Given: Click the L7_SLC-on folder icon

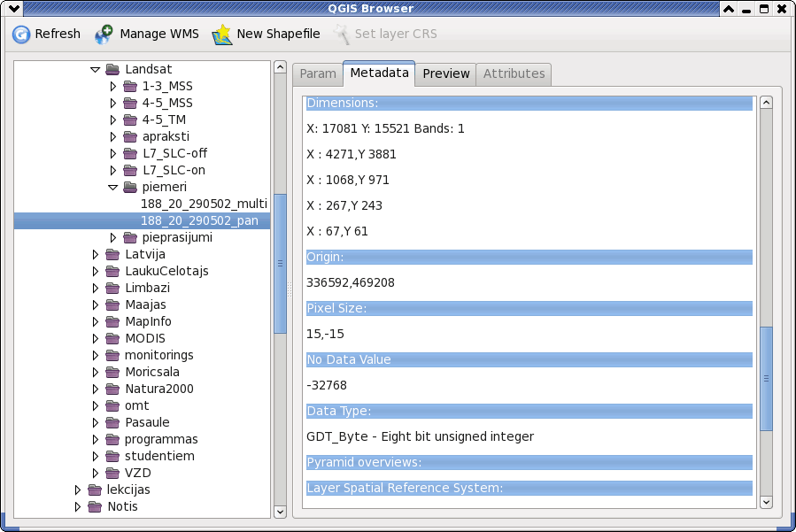Looking at the screenshot, I should coord(130,170).
